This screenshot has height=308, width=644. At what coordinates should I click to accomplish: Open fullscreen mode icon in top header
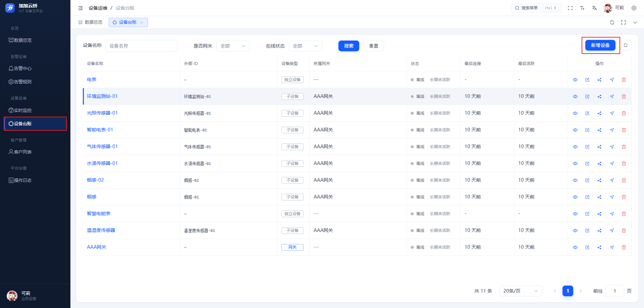[x=570, y=8]
